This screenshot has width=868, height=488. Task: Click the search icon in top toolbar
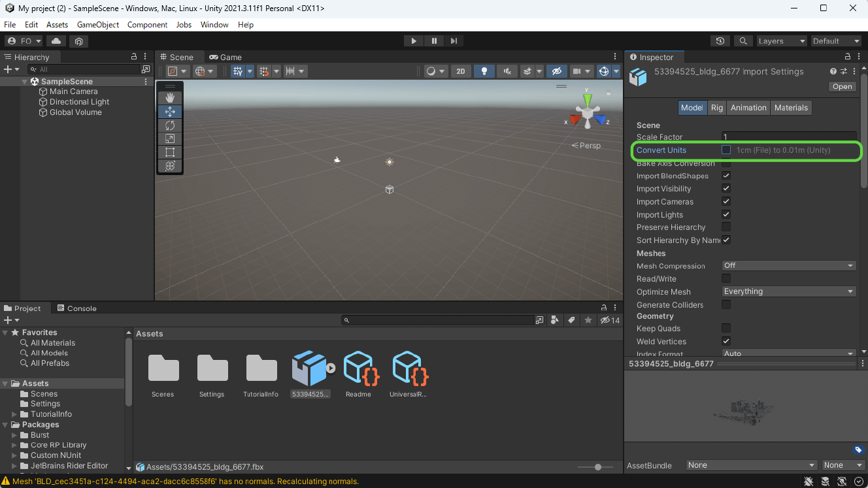tap(743, 41)
